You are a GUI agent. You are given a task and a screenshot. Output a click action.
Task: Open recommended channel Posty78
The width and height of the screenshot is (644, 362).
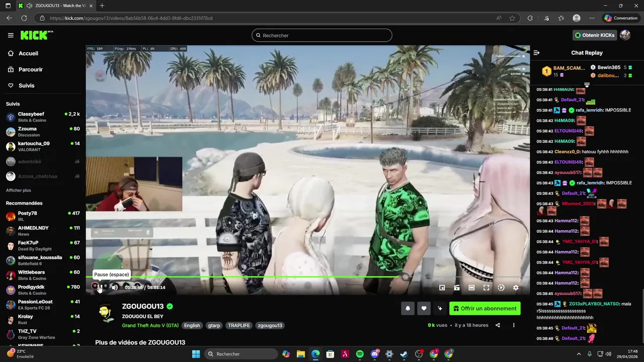(x=43, y=216)
